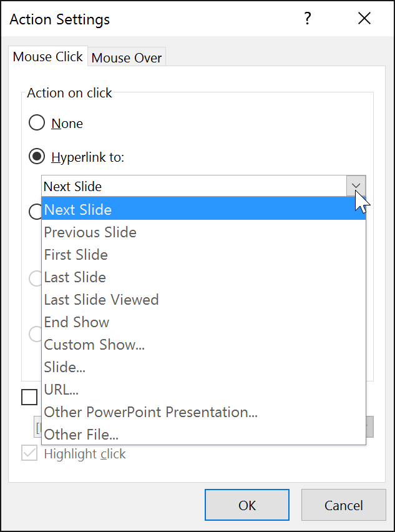The width and height of the screenshot is (395, 532).
Task: Select the Mouse Click tab
Action: pos(47,56)
